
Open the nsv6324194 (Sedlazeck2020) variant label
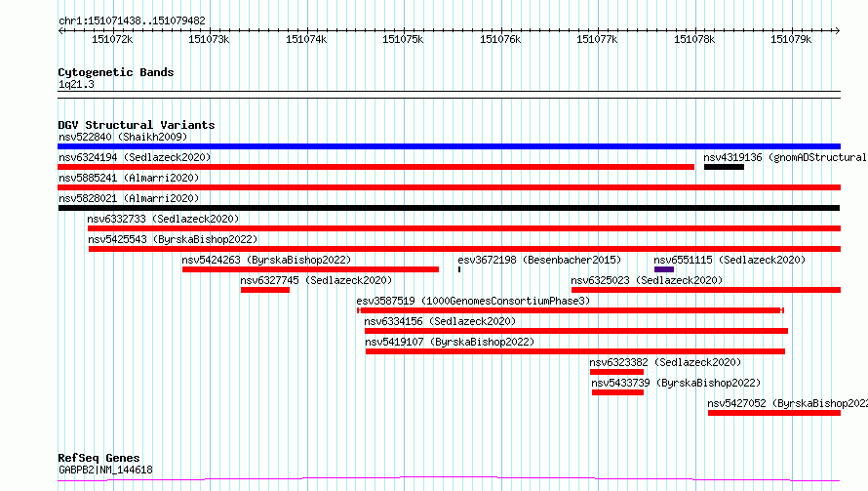click(135, 157)
